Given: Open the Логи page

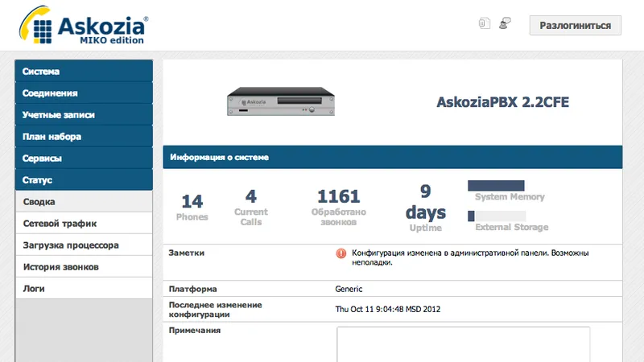Looking at the screenshot, I should [x=84, y=289].
